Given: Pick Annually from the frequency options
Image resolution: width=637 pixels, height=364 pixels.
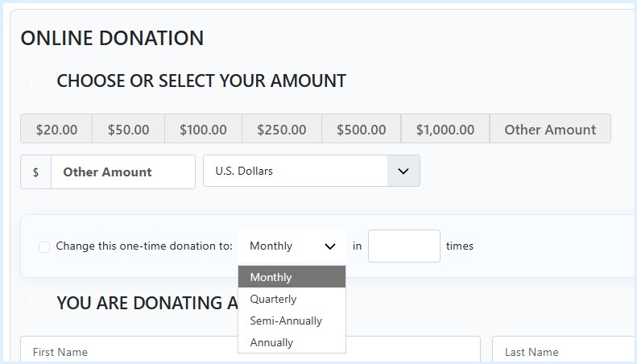Looking at the screenshot, I should tap(292, 342).
